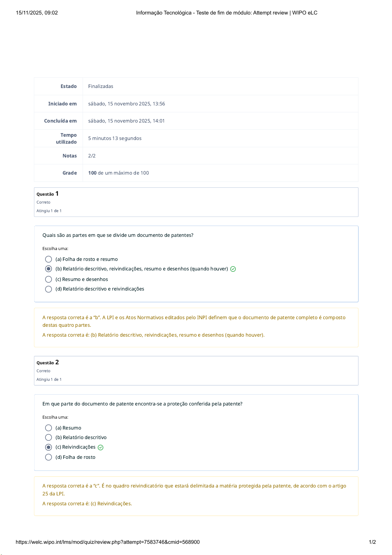
Task: Pick option (d) Folha de rosto
Action: point(48,457)
